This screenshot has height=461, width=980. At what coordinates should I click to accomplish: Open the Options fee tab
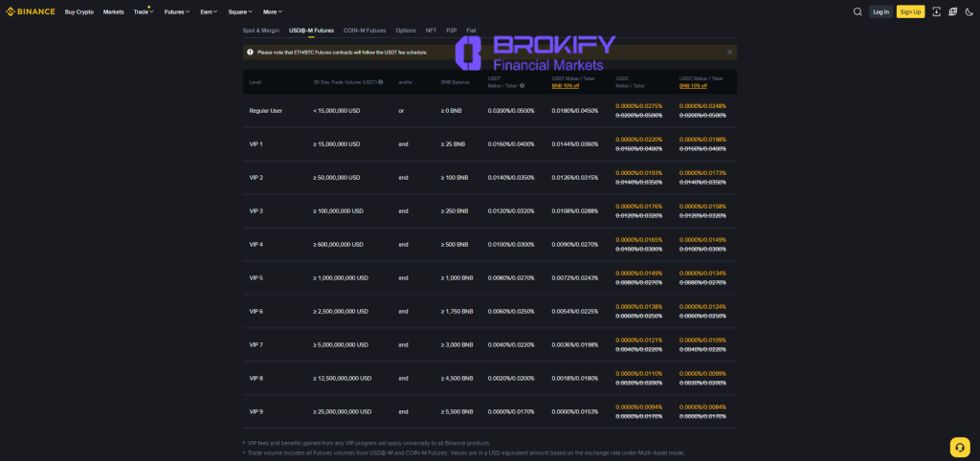pyautogui.click(x=406, y=31)
